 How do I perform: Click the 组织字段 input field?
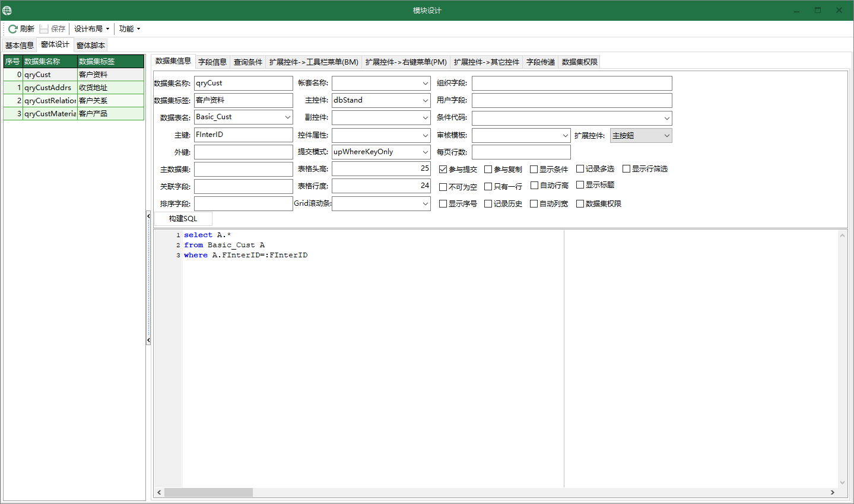click(572, 83)
